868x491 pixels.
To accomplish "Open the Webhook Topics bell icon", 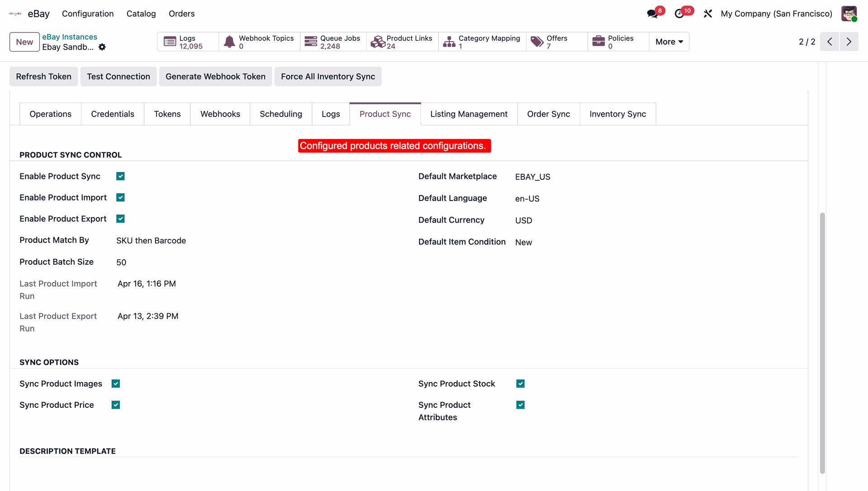I will (x=230, y=42).
